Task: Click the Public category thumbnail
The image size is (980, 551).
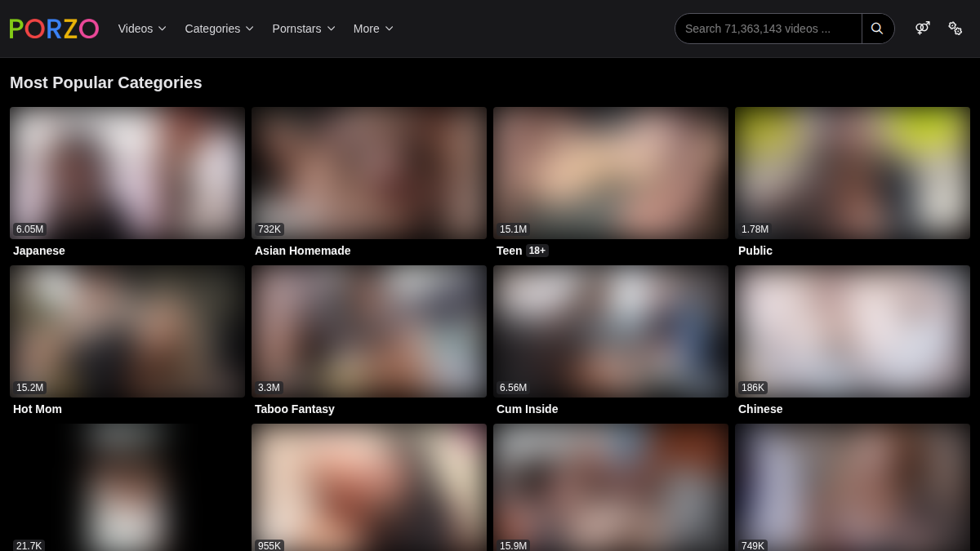Action: click(853, 173)
